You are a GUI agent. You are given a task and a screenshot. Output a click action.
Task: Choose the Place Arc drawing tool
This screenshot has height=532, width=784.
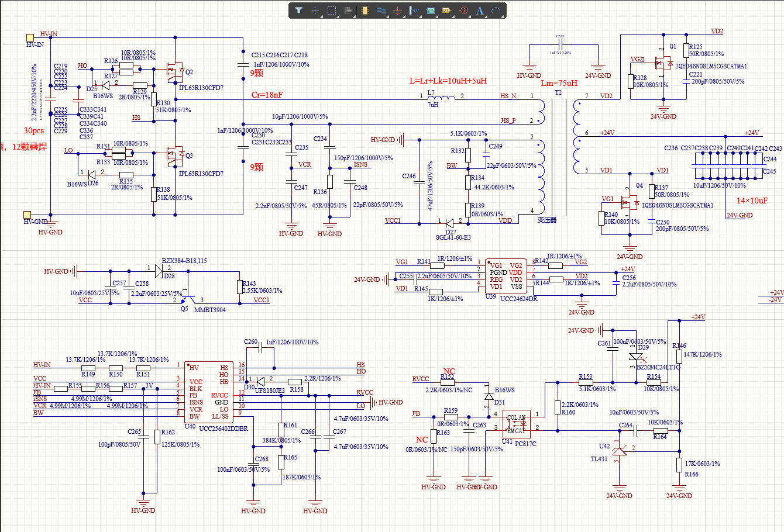pos(496,11)
